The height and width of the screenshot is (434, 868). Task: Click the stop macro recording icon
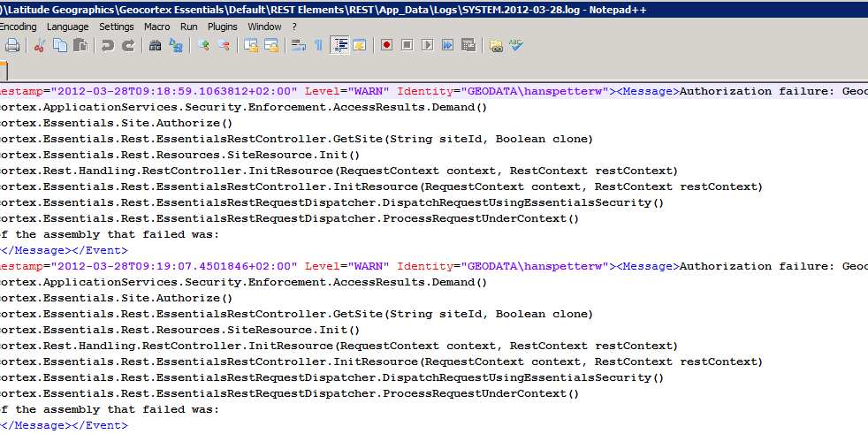407,45
